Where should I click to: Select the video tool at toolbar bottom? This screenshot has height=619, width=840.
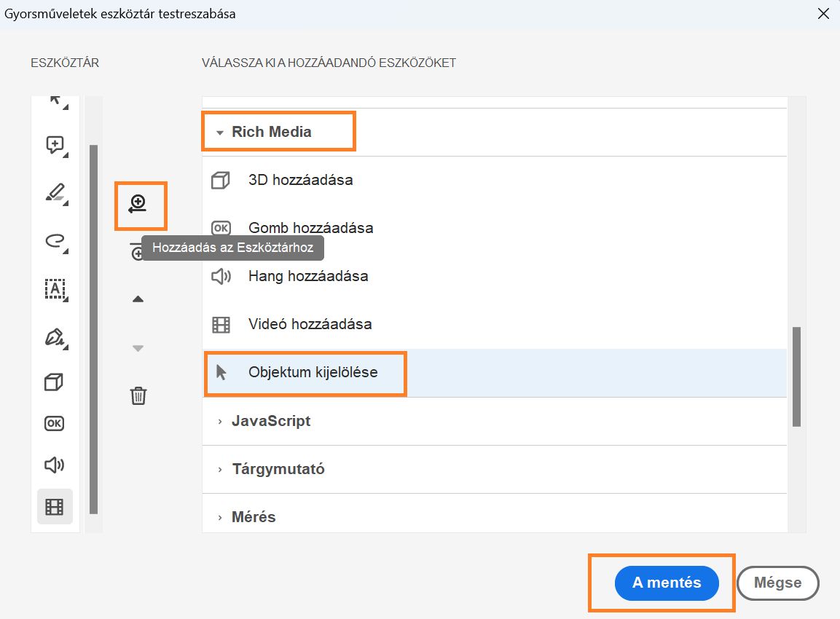55,505
